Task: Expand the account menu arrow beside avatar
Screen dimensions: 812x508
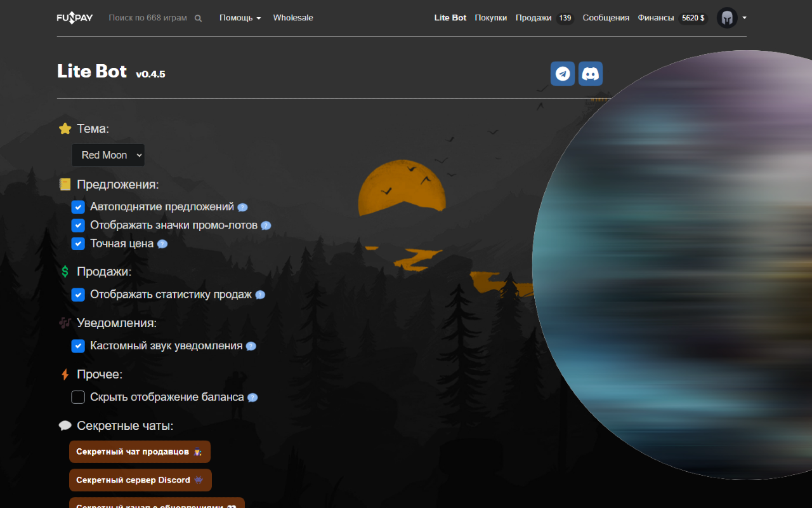Action: (x=744, y=18)
